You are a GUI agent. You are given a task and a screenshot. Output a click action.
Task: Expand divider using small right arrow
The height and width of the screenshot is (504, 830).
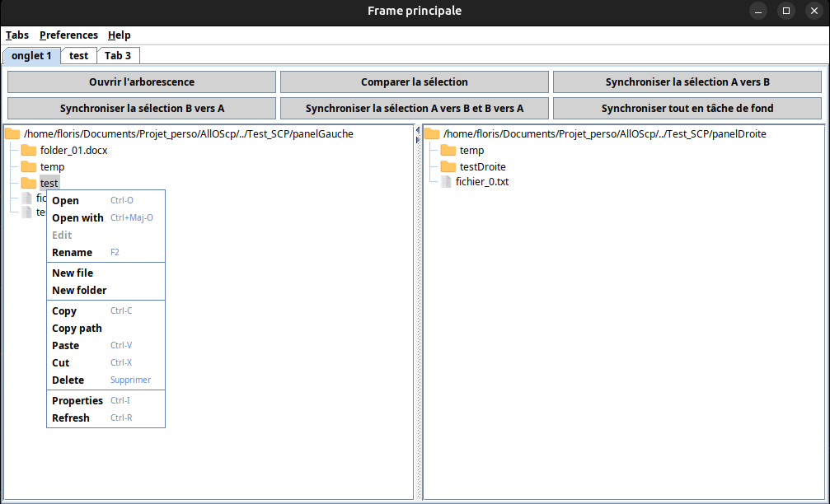pos(417,141)
